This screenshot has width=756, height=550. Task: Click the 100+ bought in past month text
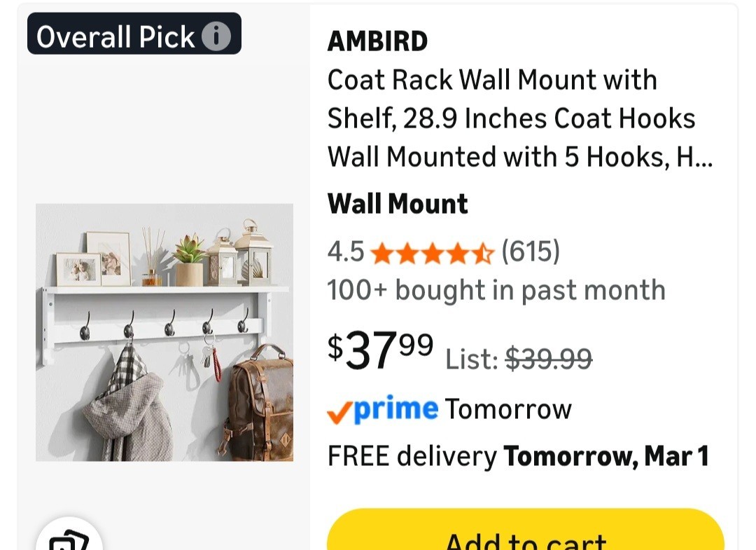(x=496, y=290)
